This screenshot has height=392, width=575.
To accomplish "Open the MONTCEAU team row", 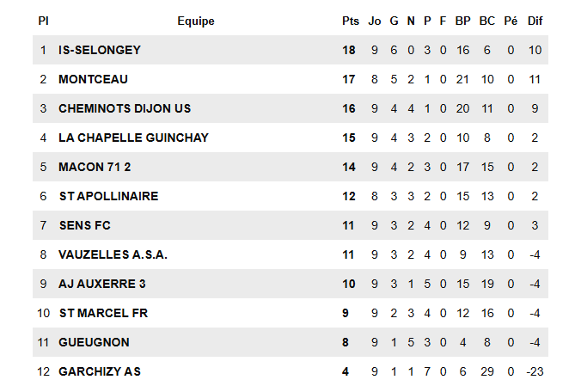I will 93,79.
